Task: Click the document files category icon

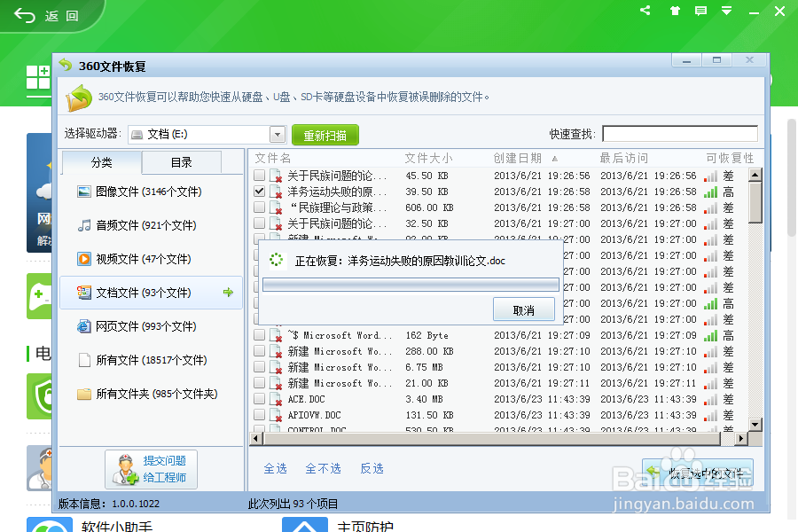Action: tap(84, 293)
